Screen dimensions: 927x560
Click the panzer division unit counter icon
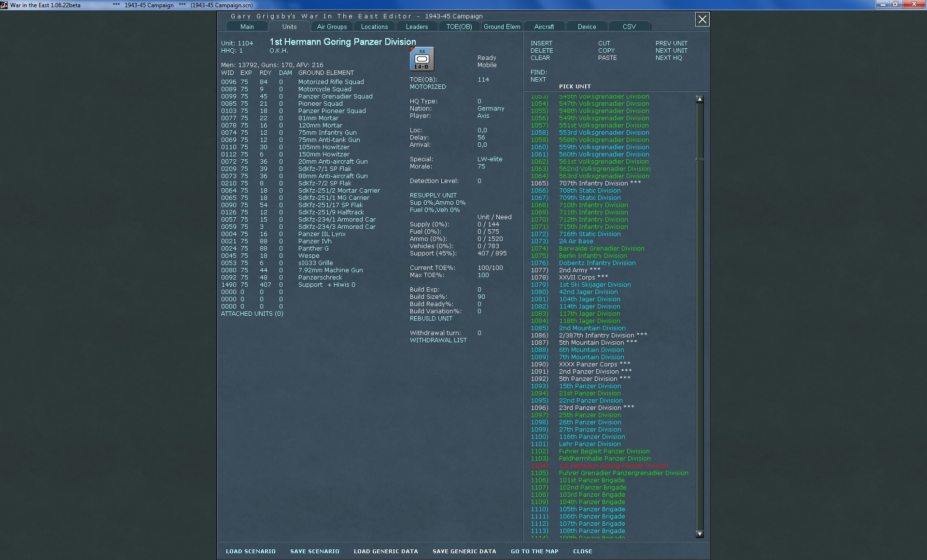pos(421,59)
